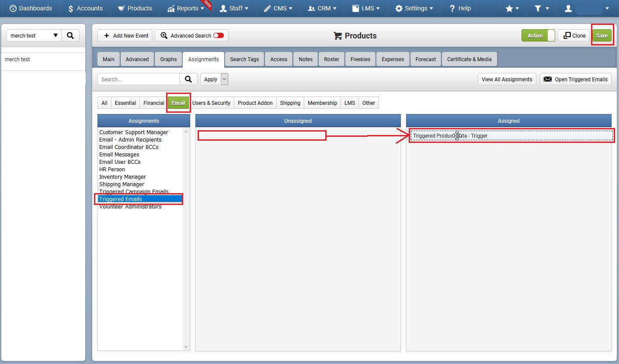Select the Other category filter
The image size is (619, 364).
(369, 103)
